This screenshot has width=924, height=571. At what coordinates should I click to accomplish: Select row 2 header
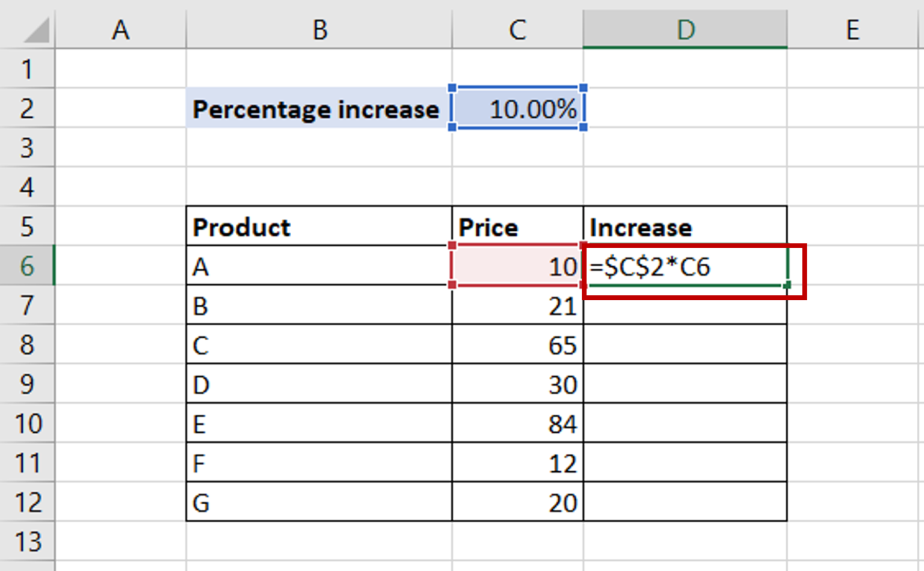coord(27,109)
